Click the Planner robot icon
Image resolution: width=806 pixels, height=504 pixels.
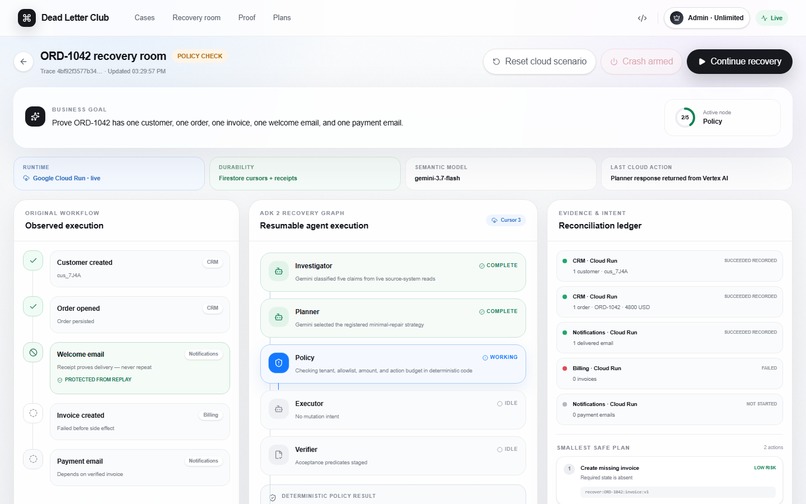tap(279, 317)
